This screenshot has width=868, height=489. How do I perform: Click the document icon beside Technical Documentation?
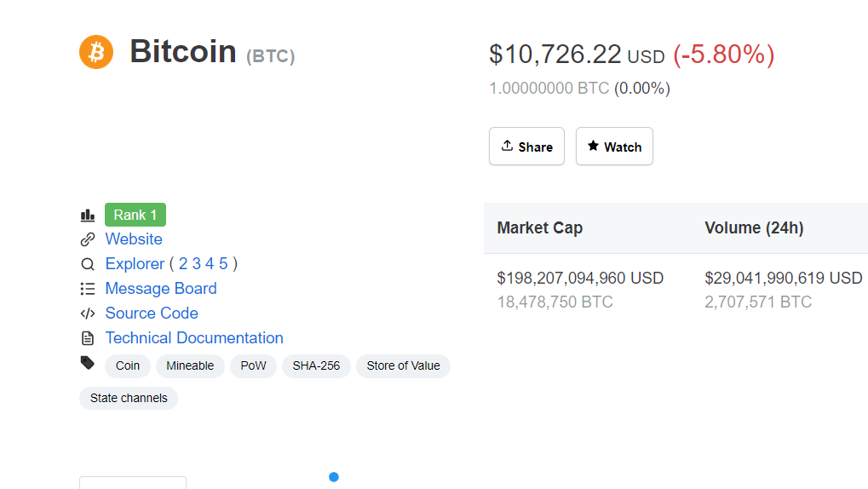[88, 338]
